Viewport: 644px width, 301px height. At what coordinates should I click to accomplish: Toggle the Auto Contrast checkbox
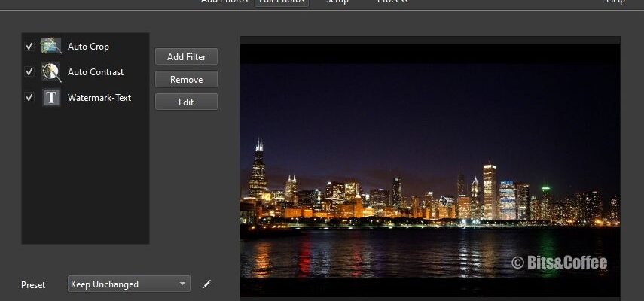[29, 72]
